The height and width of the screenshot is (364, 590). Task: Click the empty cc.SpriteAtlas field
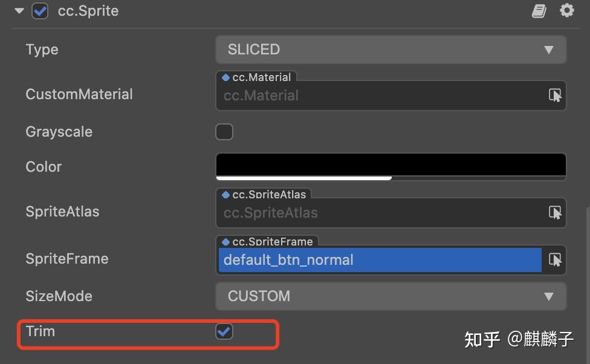[x=381, y=213]
